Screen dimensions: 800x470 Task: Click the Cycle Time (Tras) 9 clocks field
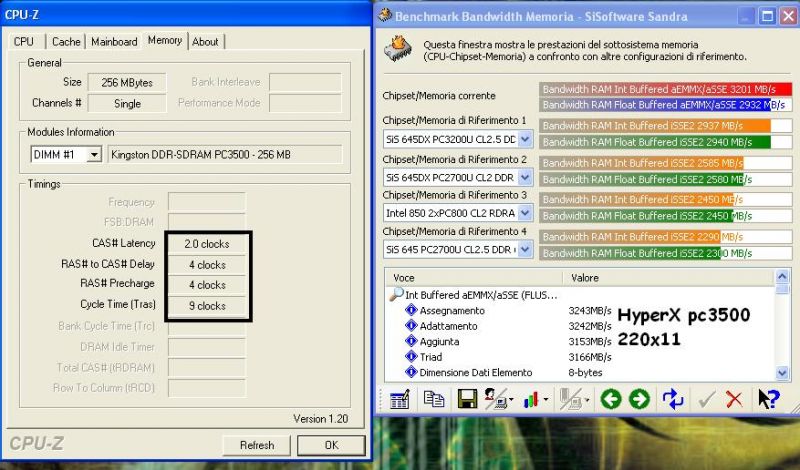(207, 306)
